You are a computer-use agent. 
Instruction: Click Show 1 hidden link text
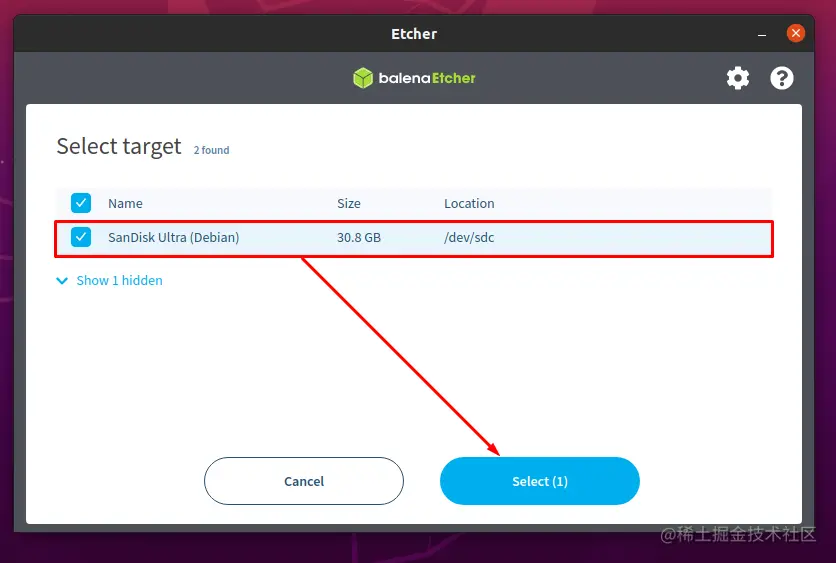[119, 280]
